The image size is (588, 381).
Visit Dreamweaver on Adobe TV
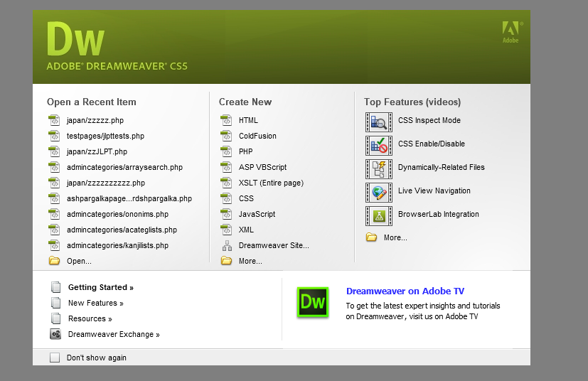(x=405, y=291)
